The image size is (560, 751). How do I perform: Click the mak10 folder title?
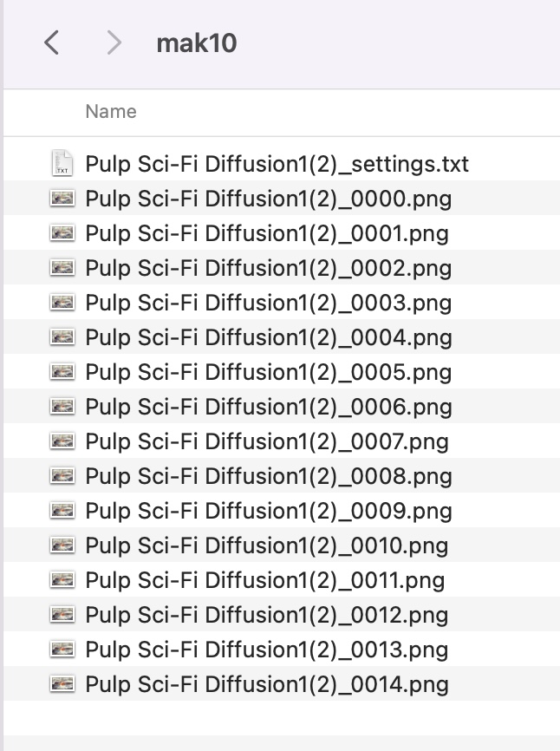pyautogui.click(x=197, y=43)
